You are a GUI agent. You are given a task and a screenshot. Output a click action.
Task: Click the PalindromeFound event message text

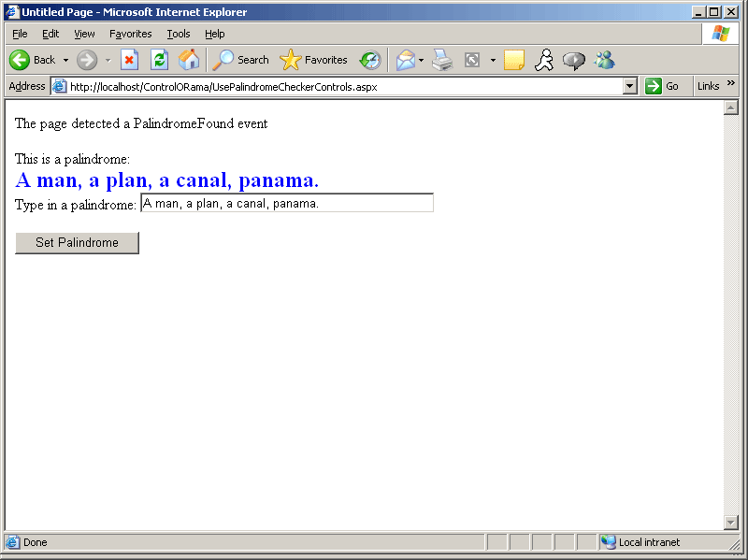click(141, 123)
